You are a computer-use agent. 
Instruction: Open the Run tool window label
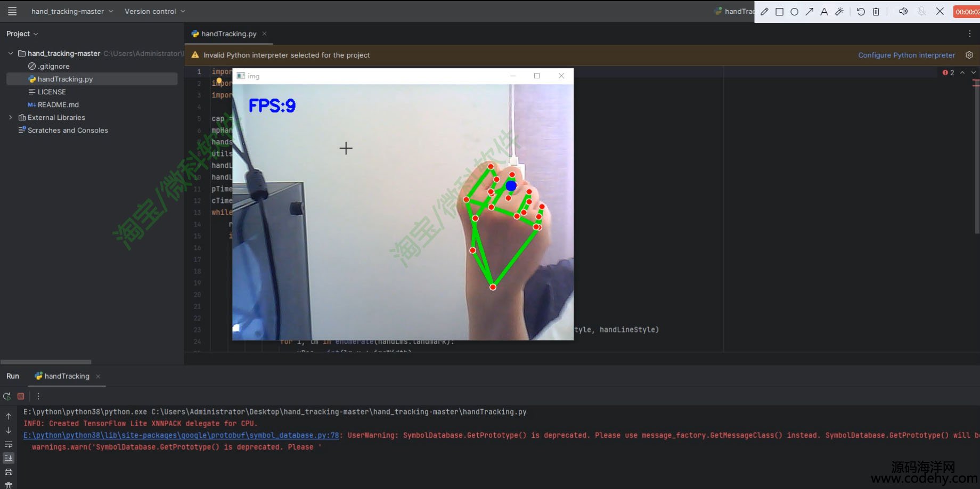13,376
